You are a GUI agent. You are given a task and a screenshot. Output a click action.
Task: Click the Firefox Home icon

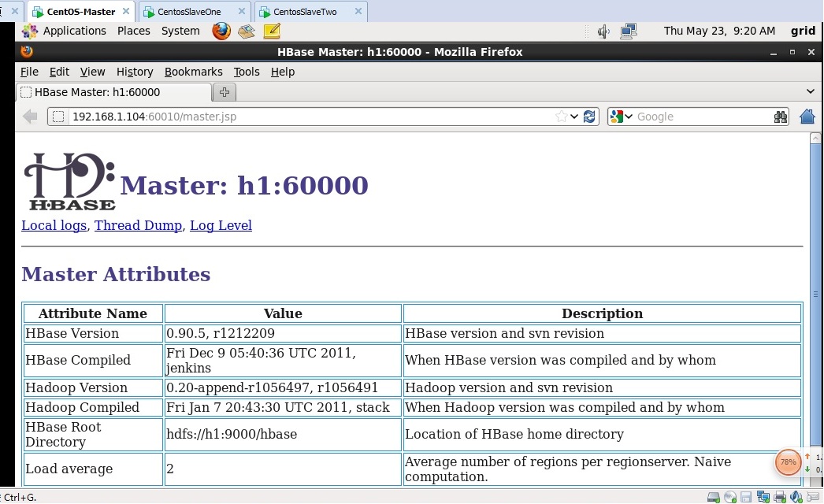[807, 116]
